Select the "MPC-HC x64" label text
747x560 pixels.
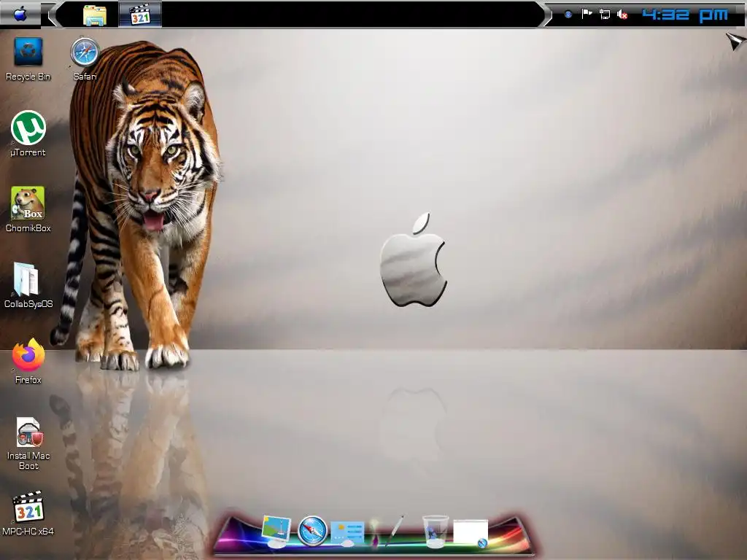[28, 532]
